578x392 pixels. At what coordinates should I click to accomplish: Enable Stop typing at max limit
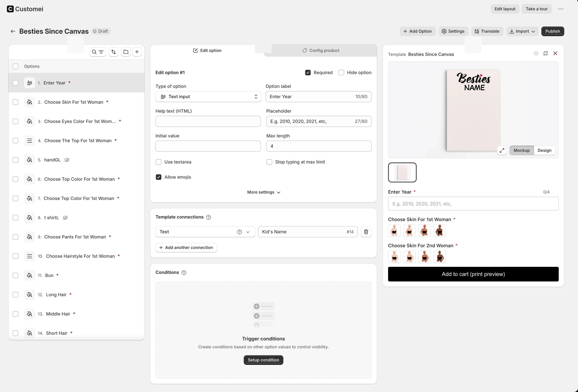(269, 162)
